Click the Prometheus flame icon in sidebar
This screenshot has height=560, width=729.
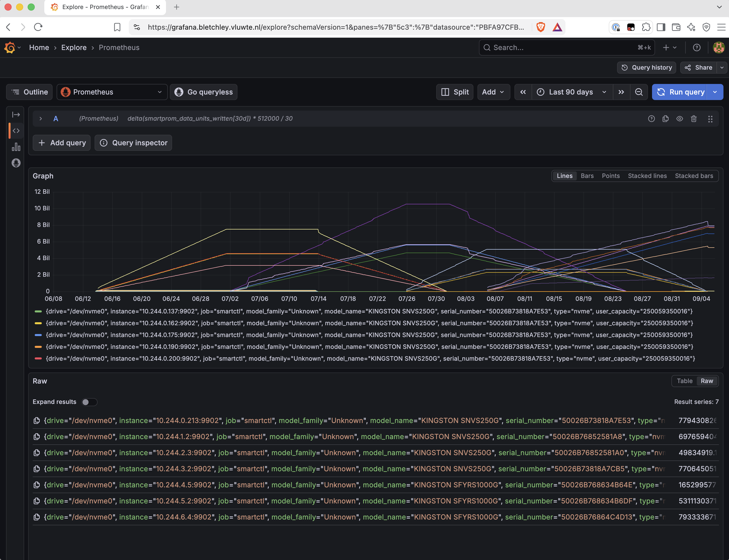[x=16, y=163]
